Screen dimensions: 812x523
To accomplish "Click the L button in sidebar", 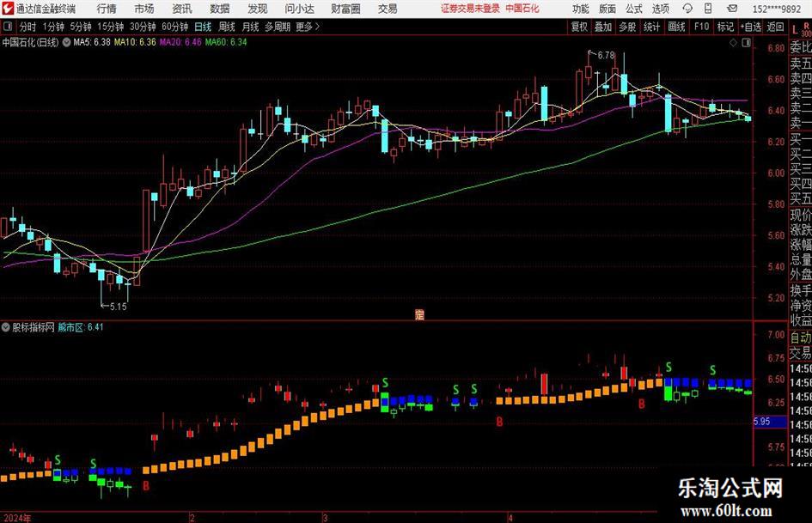I will (795, 31).
